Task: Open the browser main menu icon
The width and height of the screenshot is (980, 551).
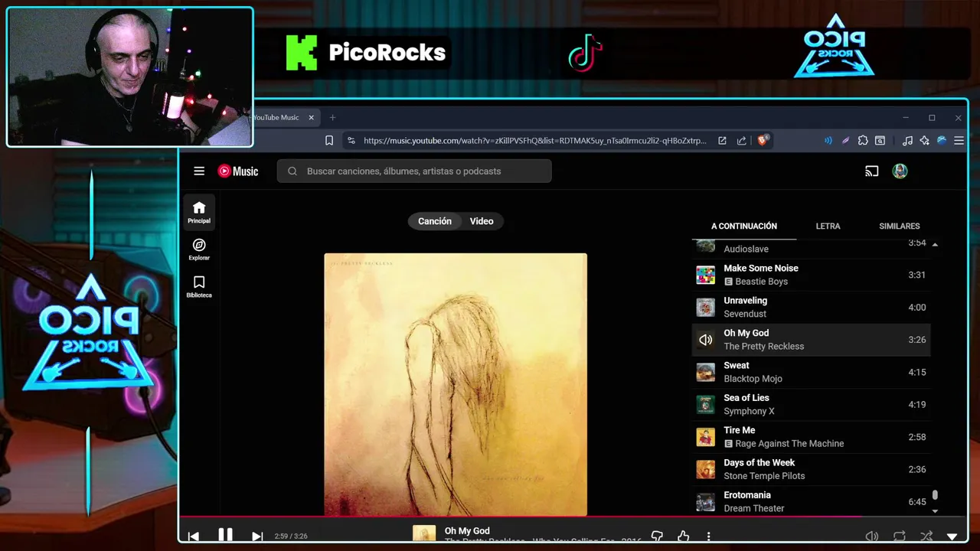Action: pyautogui.click(x=959, y=141)
